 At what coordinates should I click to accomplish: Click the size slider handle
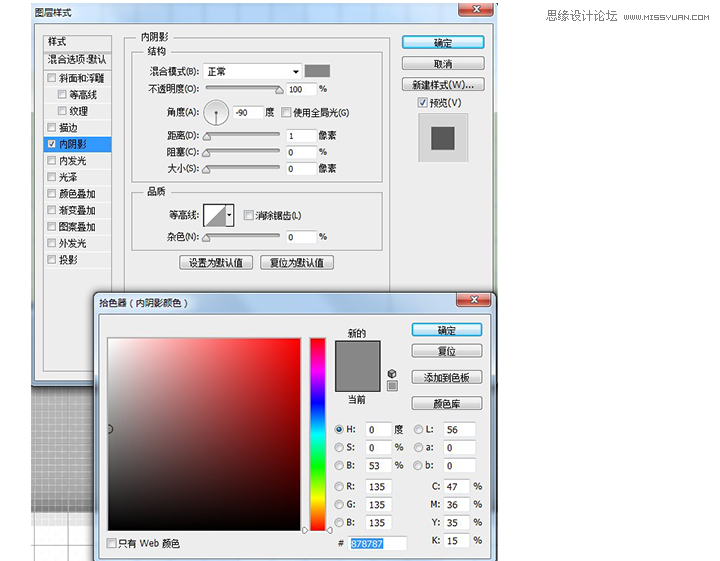click(x=207, y=169)
